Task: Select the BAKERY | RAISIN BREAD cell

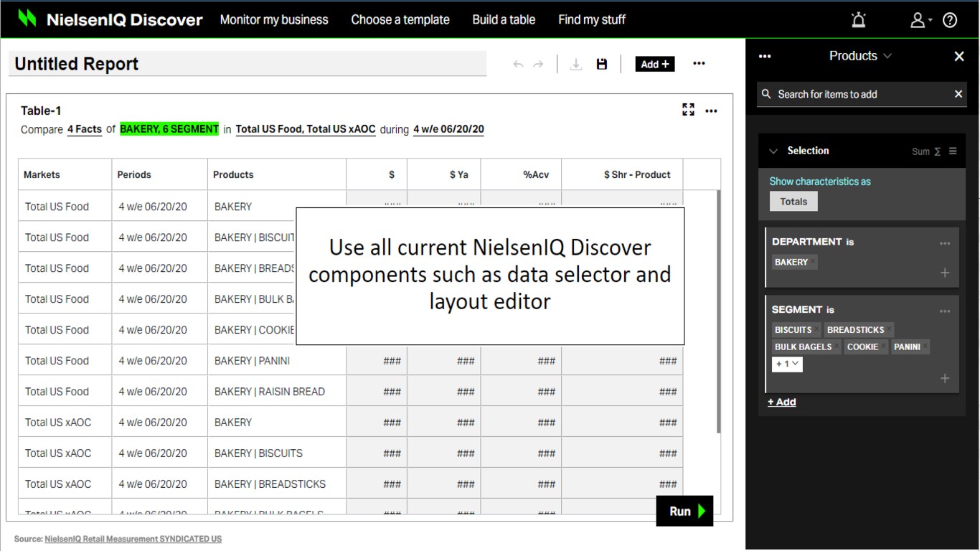Action: (x=277, y=392)
